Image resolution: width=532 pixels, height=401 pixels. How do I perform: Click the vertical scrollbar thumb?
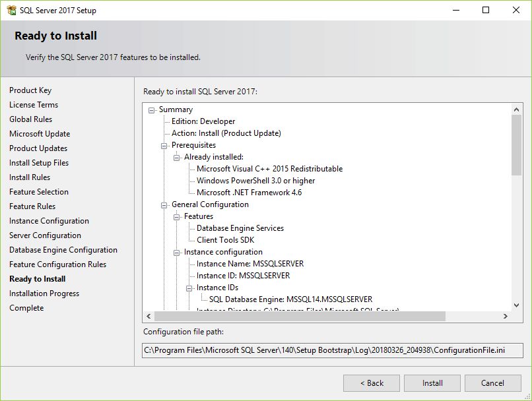(x=516, y=145)
